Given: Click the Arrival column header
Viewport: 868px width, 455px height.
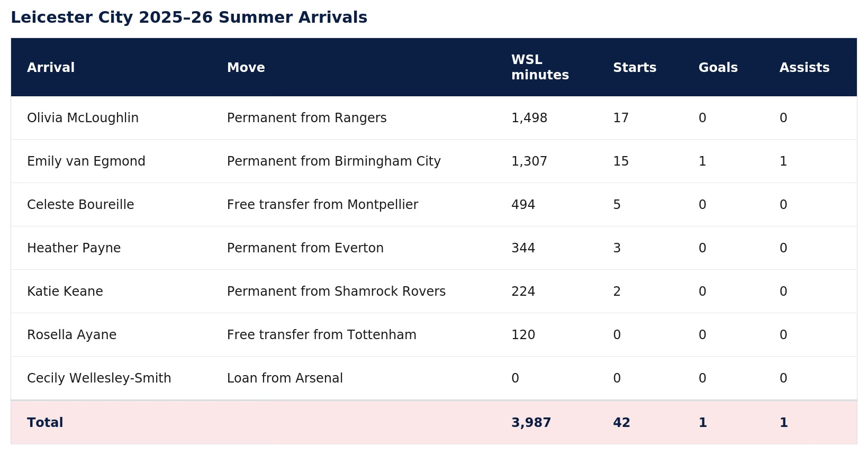Looking at the screenshot, I should pyautogui.click(x=51, y=68).
